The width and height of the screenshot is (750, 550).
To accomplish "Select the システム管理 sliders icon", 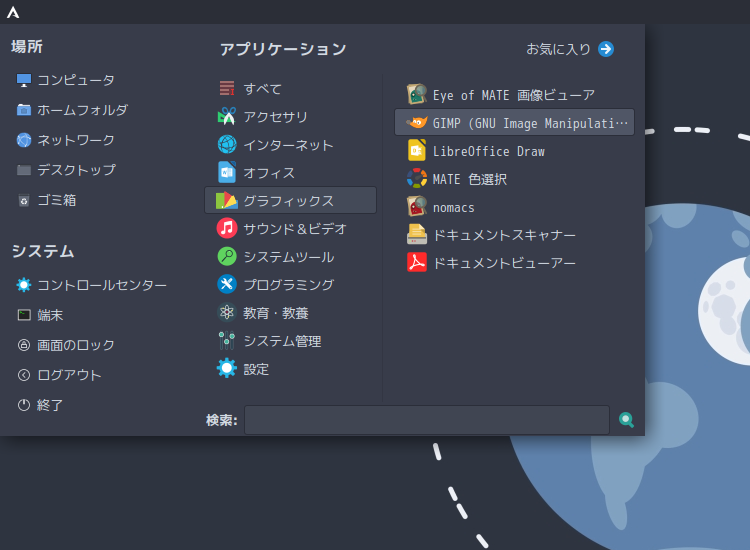I will pyautogui.click(x=227, y=341).
